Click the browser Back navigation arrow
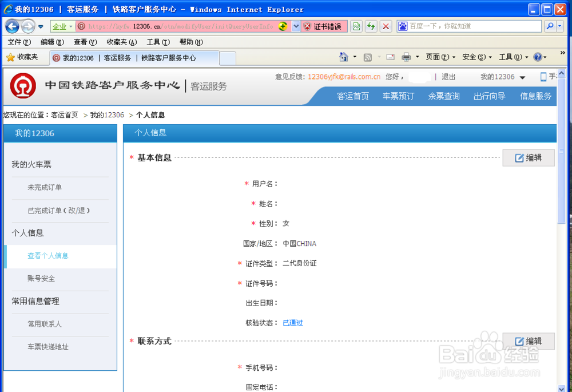The image size is (572, 392). pos(11,26)
